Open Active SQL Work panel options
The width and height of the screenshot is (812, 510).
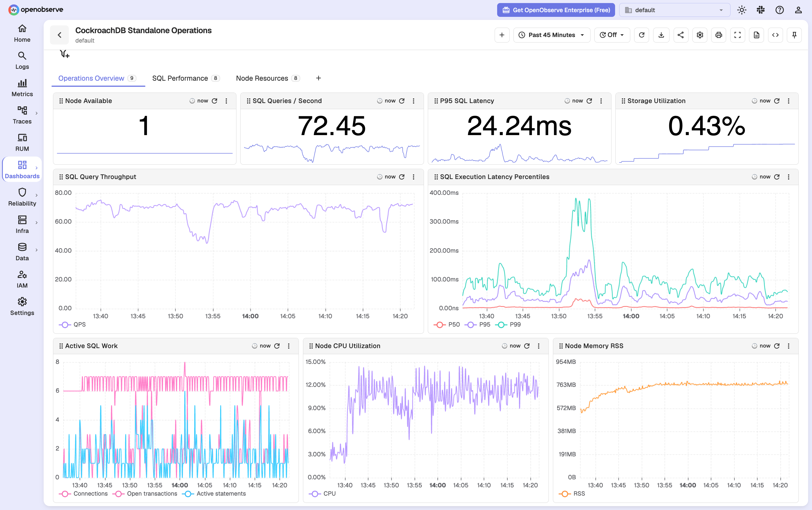point(289,346)
